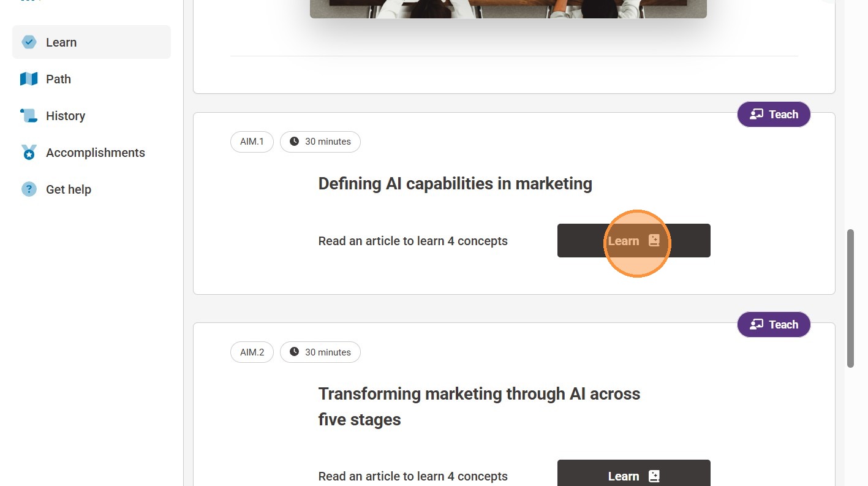Click the Accomplishments medal icon
Screen dimensions: 868x486
click(29, 153)
